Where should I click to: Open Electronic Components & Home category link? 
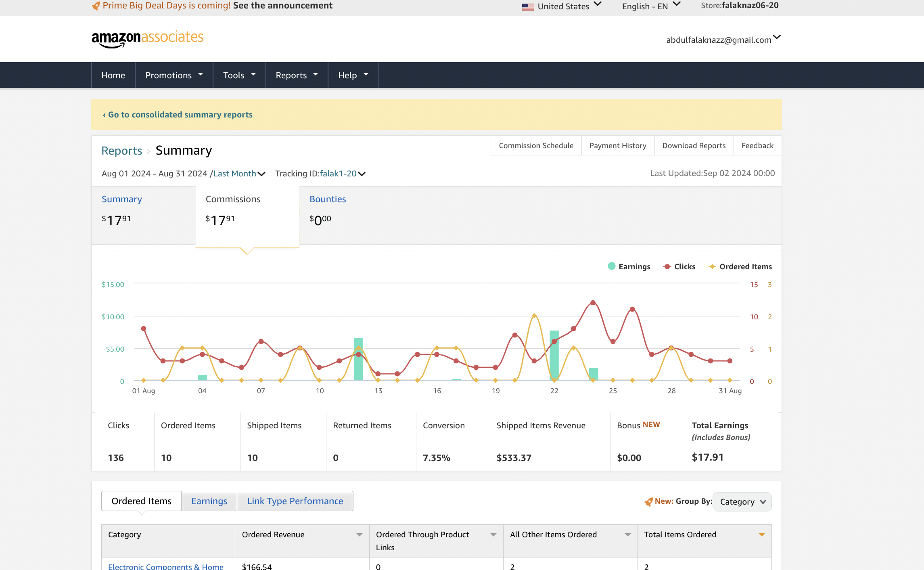point(165,566)
